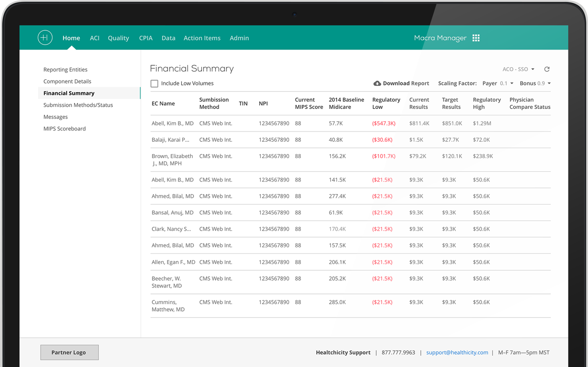Sort by the EC Name column header
The height and width of the screenshot is (367, 588).
point(163,104)
